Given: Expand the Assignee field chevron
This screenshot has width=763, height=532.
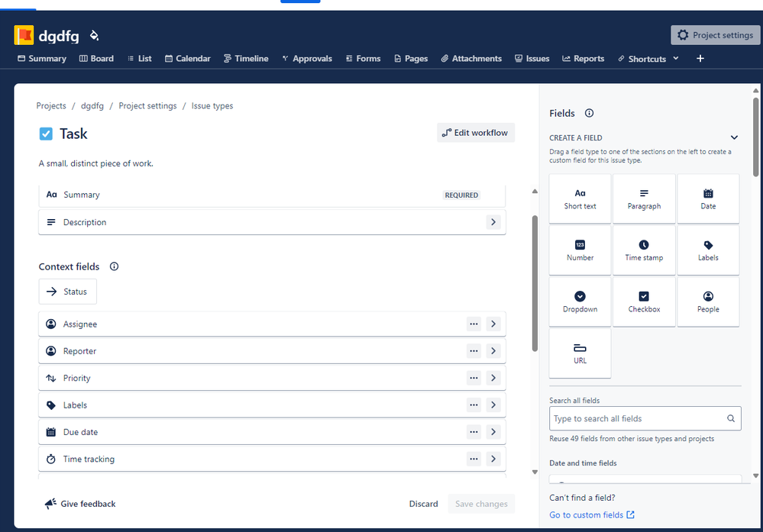Looking at the screenshot, I should click(x=493, y=324).
